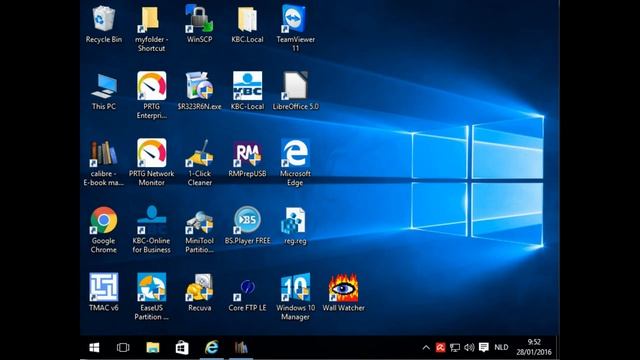
Task: Open the clock showing 9:52 28/01/2016
Action: point(533,347)
